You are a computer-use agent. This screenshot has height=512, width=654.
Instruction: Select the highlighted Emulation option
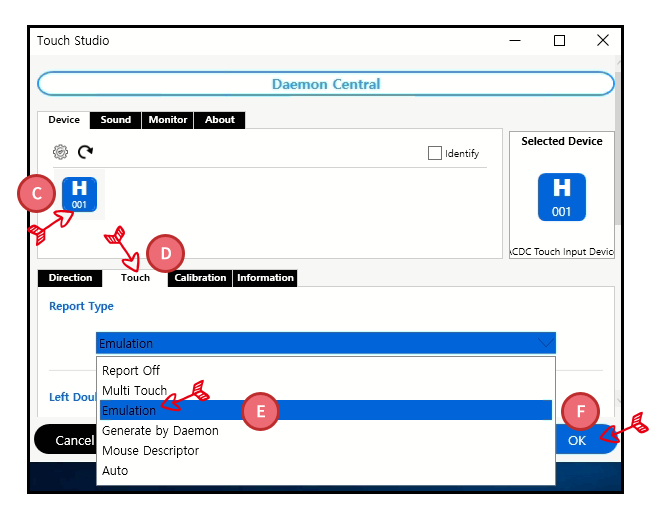(326, 410)
